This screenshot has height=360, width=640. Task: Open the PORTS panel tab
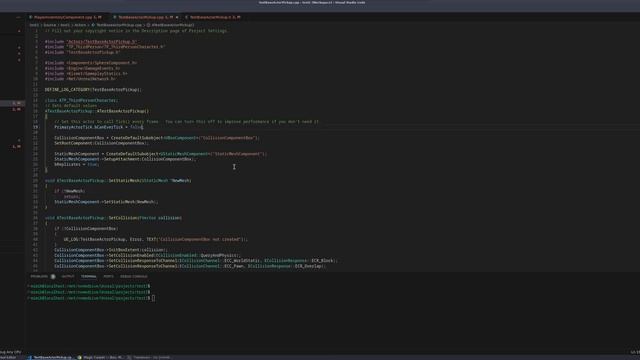point(108,276)
